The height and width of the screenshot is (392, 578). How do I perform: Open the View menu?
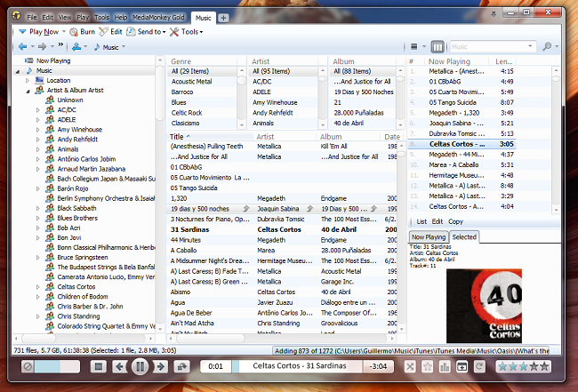click(65, 17)
